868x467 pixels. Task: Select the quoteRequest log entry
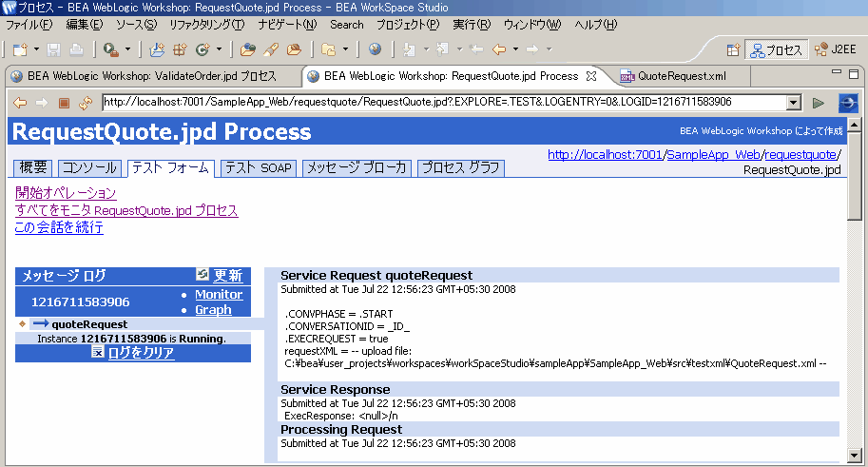click(89, 324)
